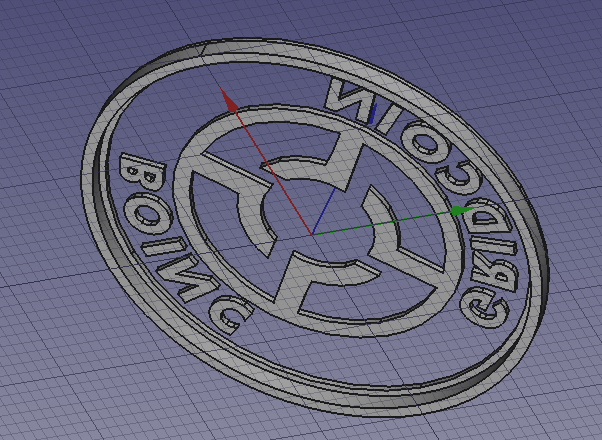Select the blue axis line at origin
The height and width of the screenshot is (440, 602).
323,212
